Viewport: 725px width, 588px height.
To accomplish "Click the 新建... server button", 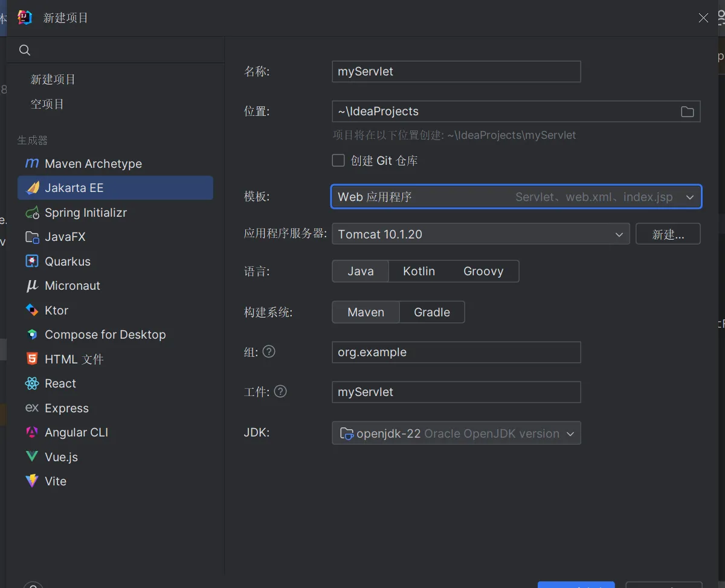I will 668,234.
